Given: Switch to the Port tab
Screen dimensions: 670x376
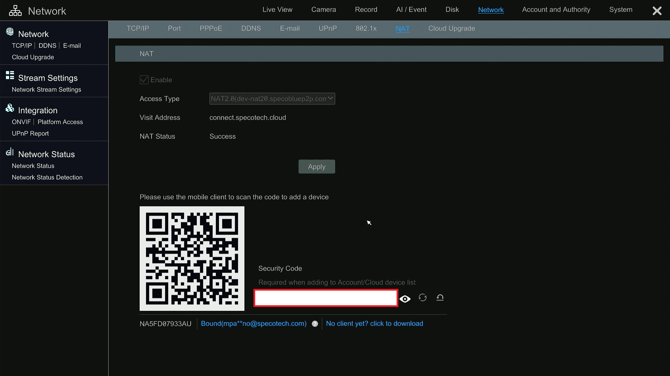Looking at the screenshot, I should coord(174,28).
